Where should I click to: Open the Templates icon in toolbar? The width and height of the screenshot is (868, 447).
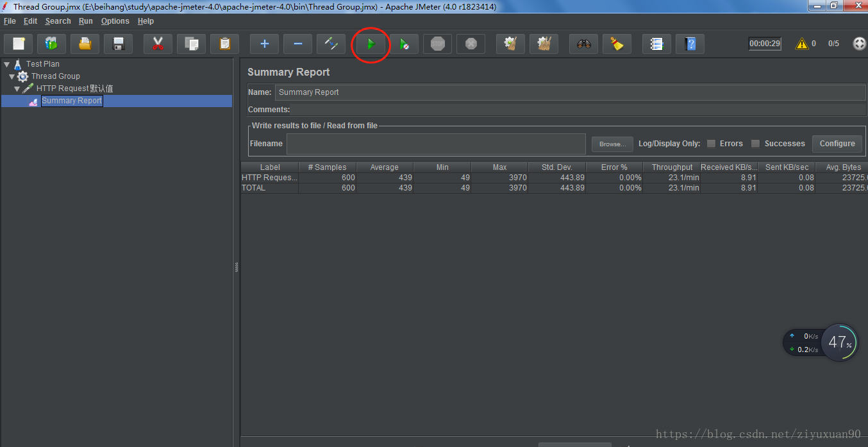pyautogui.click(x=52, y=44)
